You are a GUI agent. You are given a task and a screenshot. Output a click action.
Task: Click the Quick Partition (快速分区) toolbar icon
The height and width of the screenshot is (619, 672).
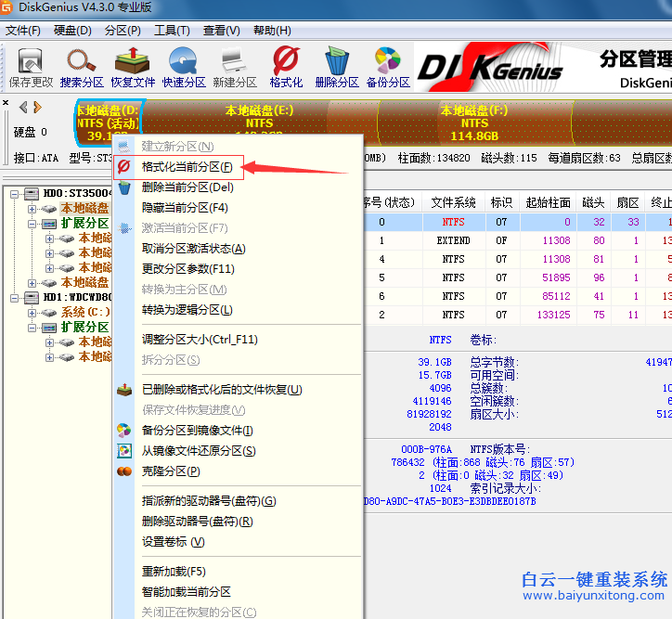183,67
